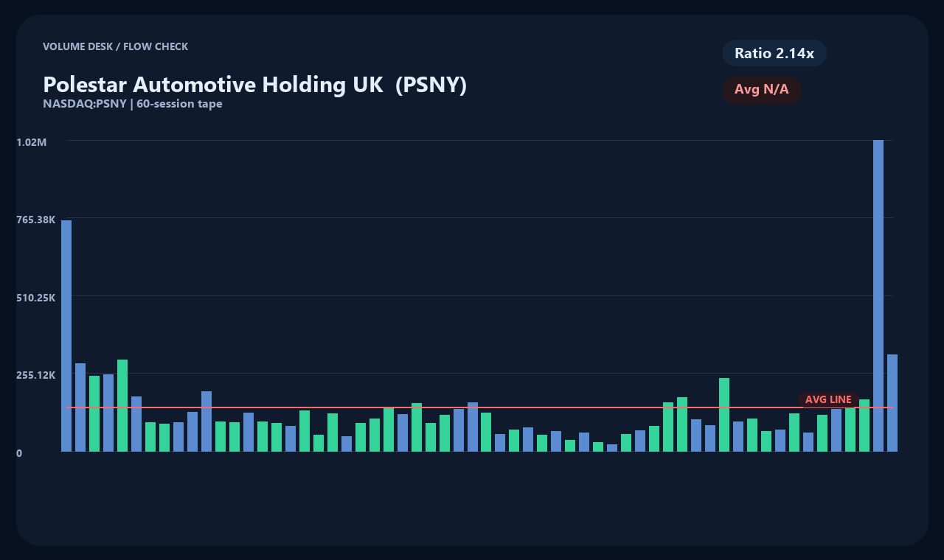Click the 1.02M axis label

(32, 142)
